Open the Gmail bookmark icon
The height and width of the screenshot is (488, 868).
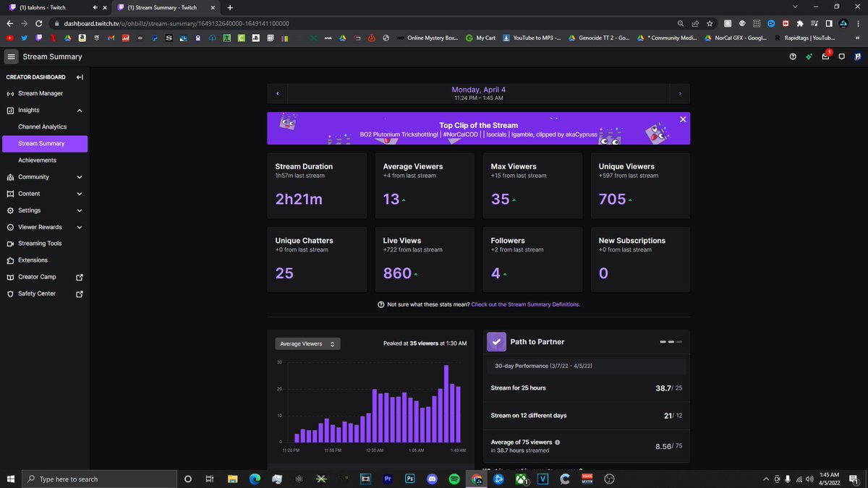tap(110, 38)
